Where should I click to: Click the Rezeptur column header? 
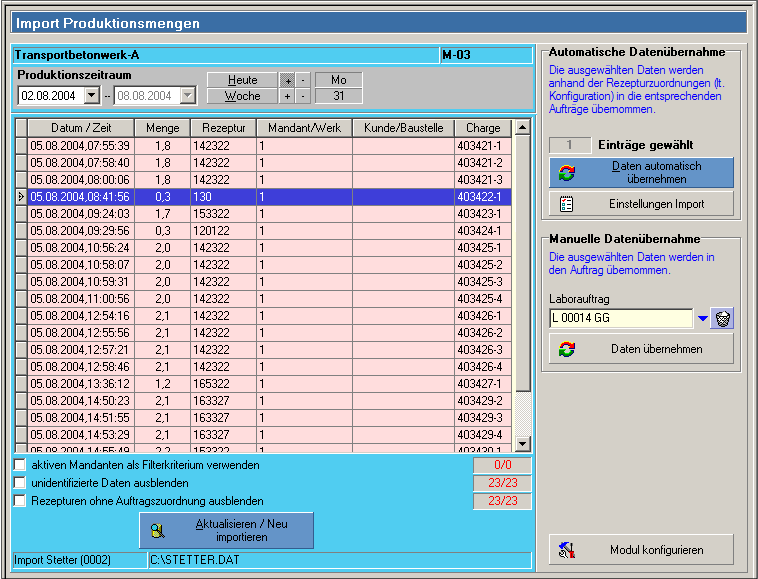point(222,128)
